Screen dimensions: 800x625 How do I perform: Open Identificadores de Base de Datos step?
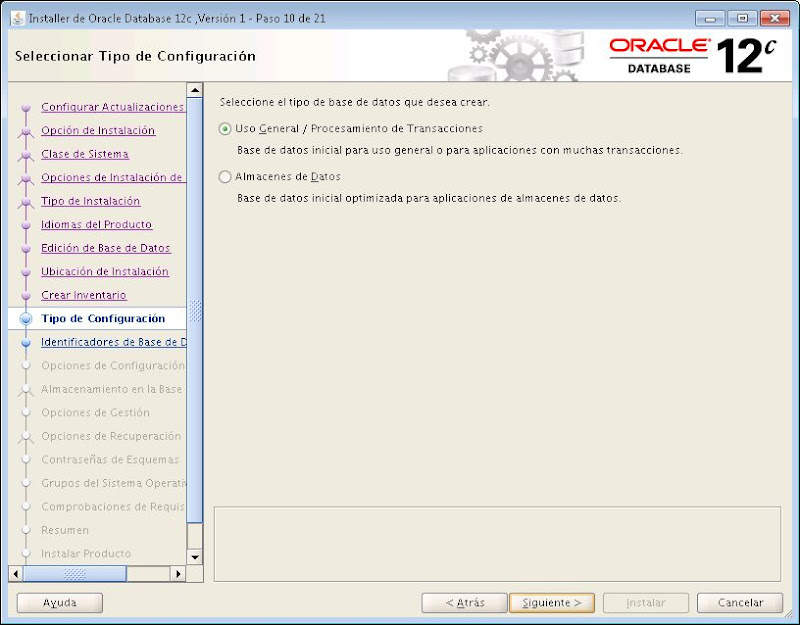point(114,342)
